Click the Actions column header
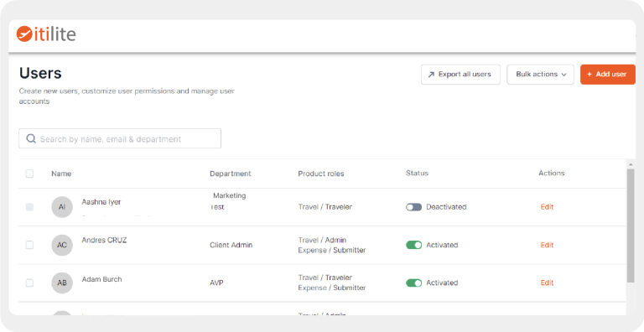 552,173
